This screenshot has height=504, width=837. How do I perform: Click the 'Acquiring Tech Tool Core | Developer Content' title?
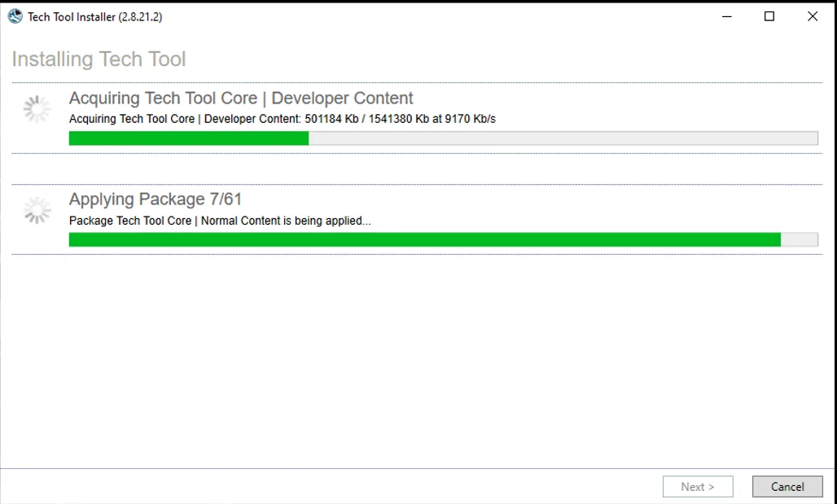(241, 99)
